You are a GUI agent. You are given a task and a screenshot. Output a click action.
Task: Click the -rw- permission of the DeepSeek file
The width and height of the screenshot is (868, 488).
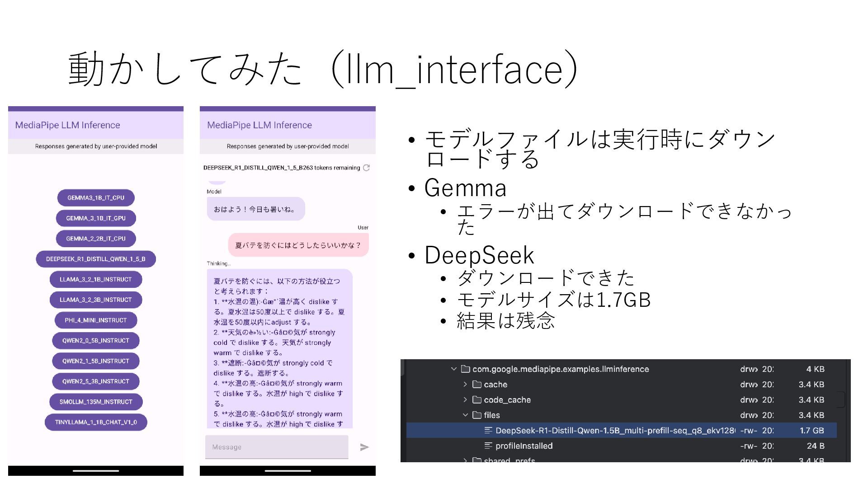click(x=749, y=431)
